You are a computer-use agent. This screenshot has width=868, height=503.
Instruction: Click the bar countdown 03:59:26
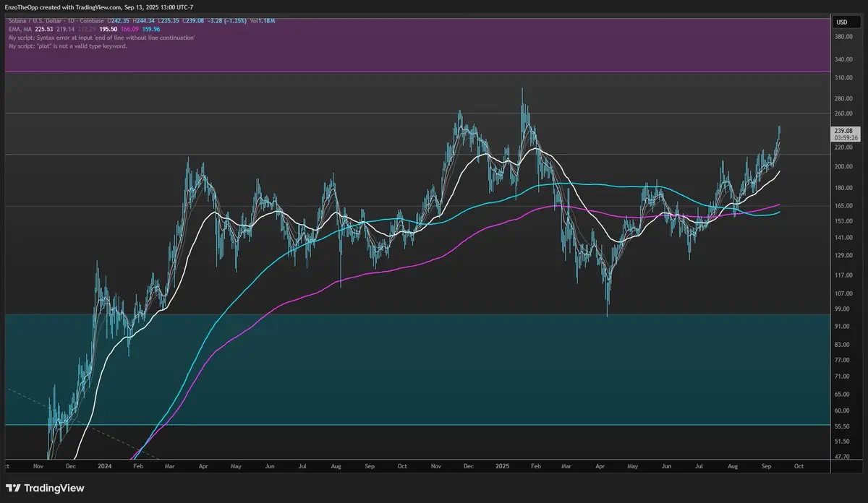coord(846,137)
